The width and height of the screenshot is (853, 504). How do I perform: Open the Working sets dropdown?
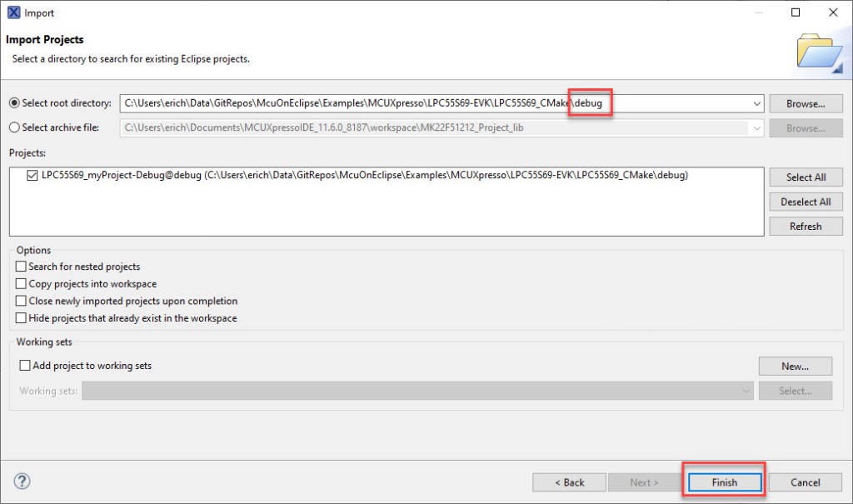747,392
